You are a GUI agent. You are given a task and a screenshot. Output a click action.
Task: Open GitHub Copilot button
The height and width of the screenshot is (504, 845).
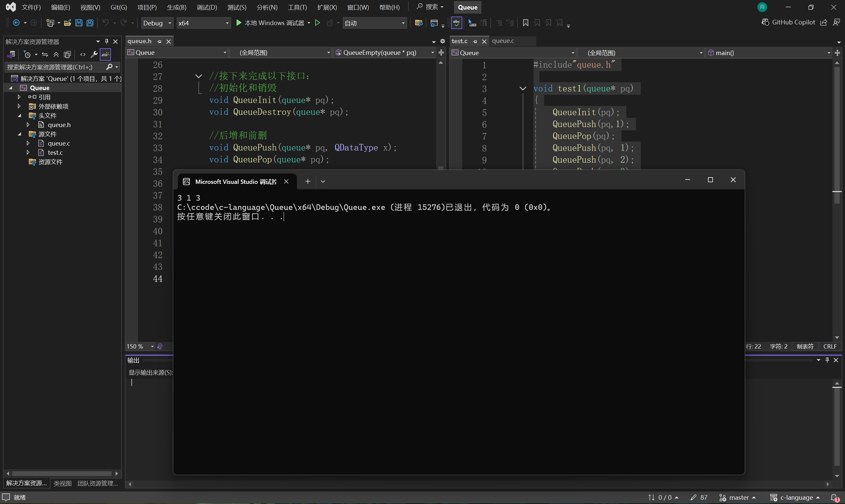coord(788,22)
